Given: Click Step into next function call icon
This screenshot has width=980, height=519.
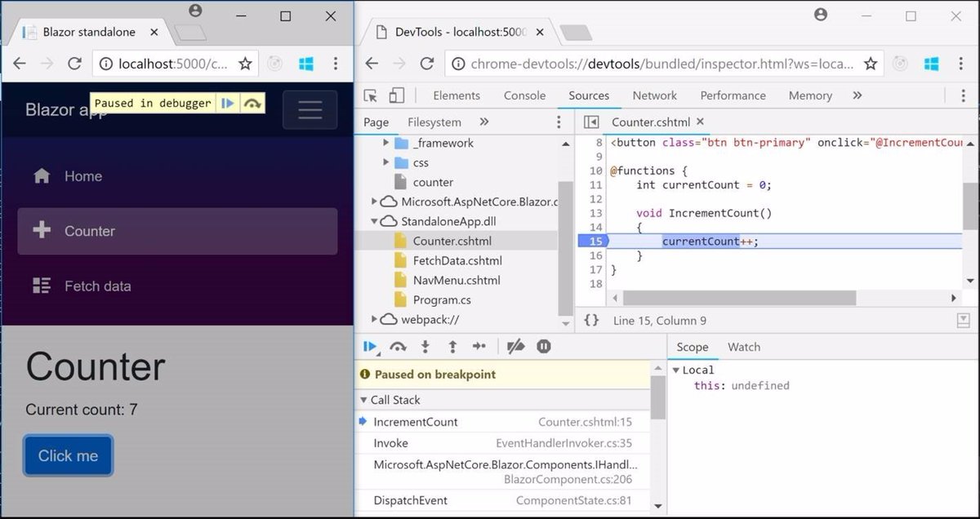Looking at the screenshot, I should point(425,347).
